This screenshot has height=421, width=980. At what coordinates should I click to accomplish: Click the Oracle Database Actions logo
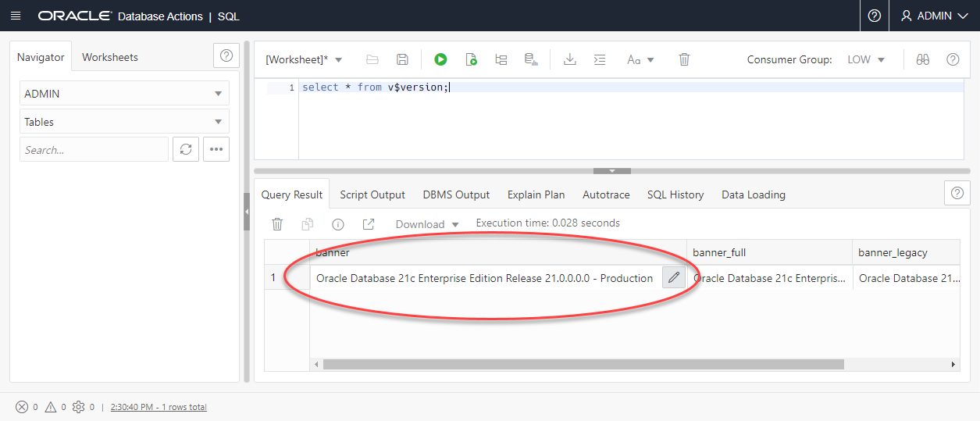coord(120,16)
